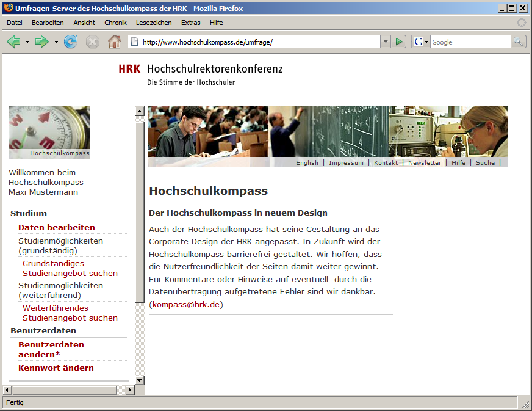
Task: Open the Chronik menu
Action: point(115,23)
